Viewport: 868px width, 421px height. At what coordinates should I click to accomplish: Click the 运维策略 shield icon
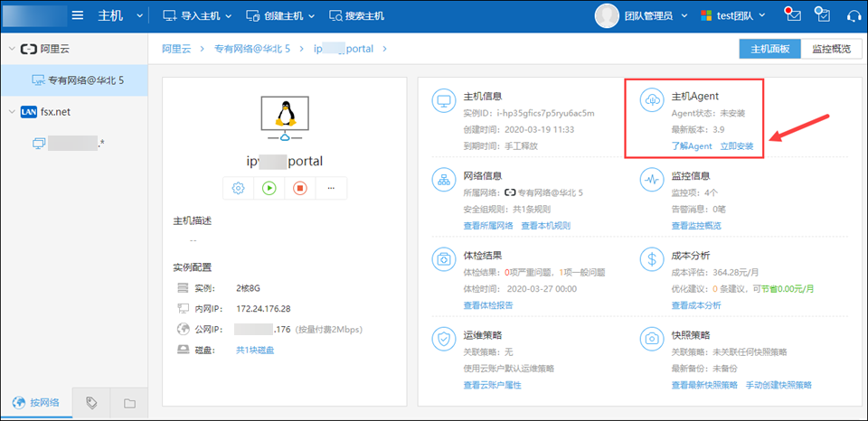(x=444, y=339)
